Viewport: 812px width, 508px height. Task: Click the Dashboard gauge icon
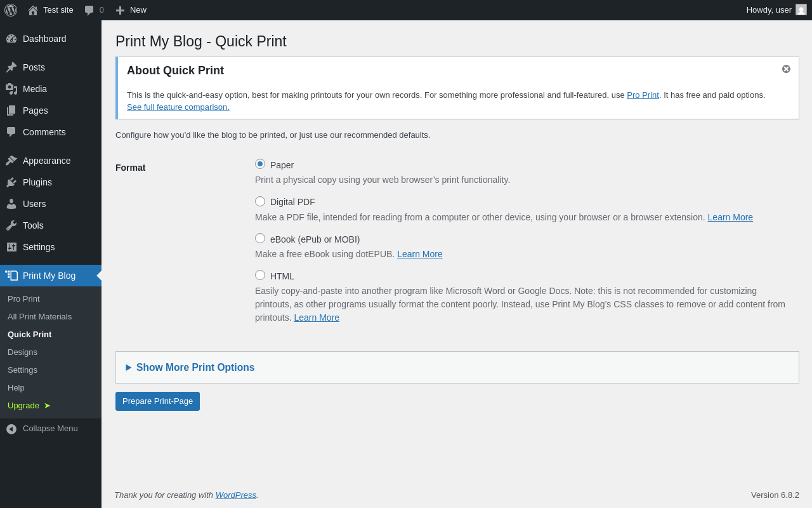click(11, 39)
